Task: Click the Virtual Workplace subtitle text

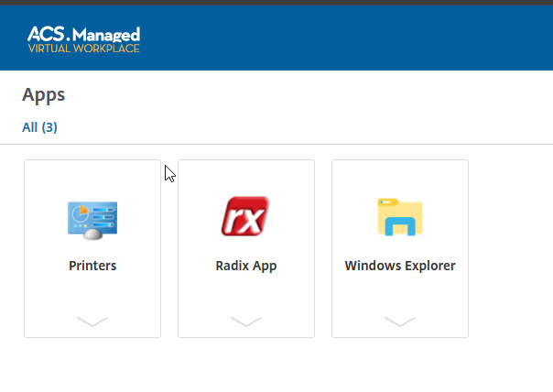Action: (83, 48)
